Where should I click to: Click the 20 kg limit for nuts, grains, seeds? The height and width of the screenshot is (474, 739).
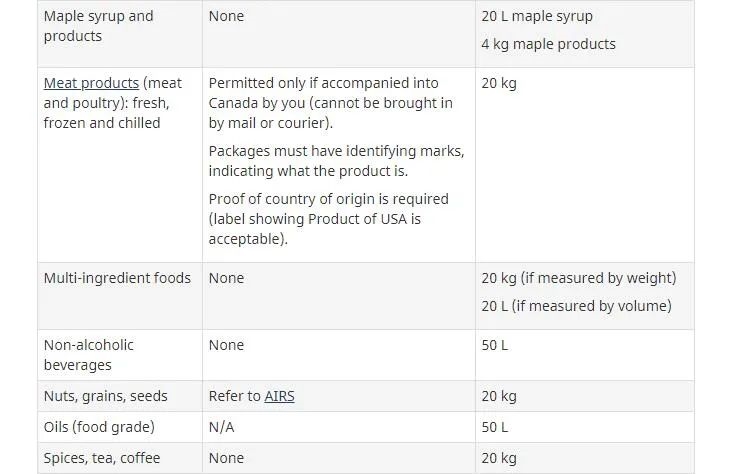pos(499,396)
